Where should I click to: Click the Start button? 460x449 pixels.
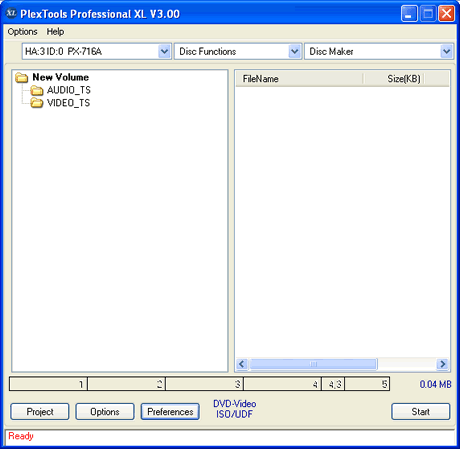click(x=421, y=412)
